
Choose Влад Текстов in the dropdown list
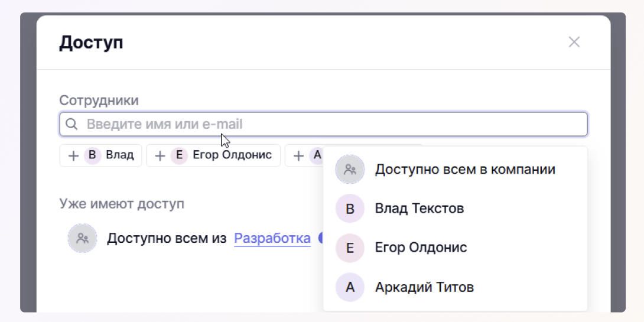[x=419, y=209]
